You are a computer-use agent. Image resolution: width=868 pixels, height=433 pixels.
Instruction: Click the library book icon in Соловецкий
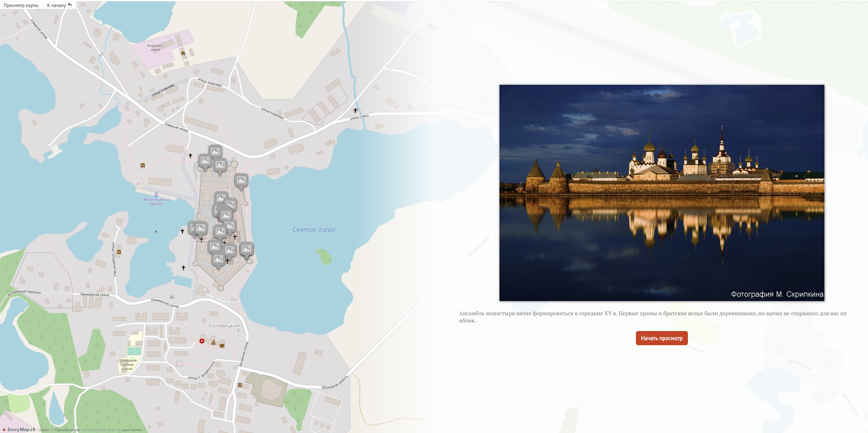pos(222,345)
